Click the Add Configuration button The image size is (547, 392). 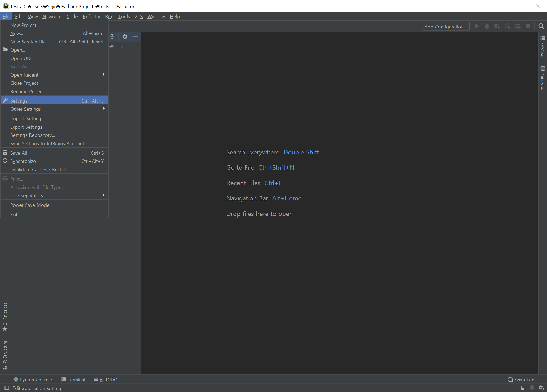[x=445, y=27]
